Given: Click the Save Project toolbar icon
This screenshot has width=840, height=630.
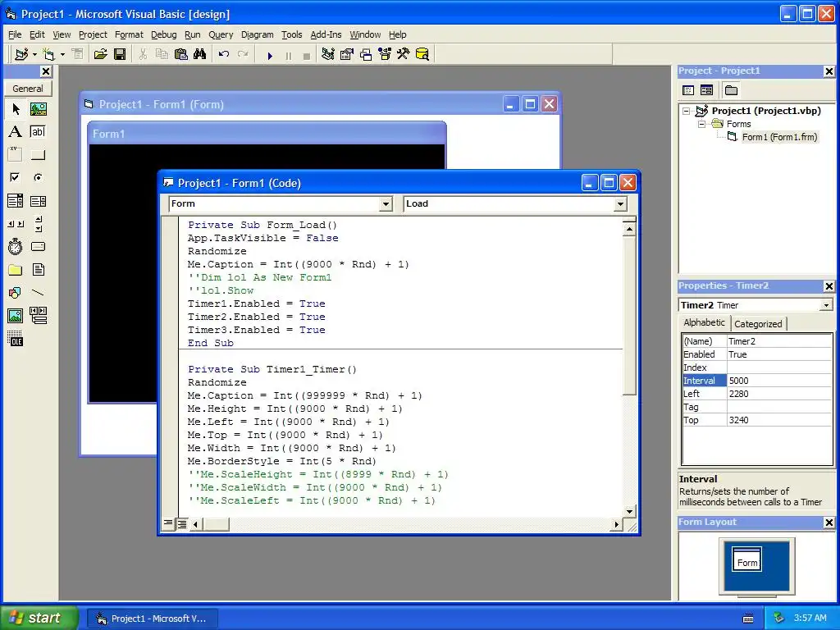Looking at the screenshot, I should point(120,54).
